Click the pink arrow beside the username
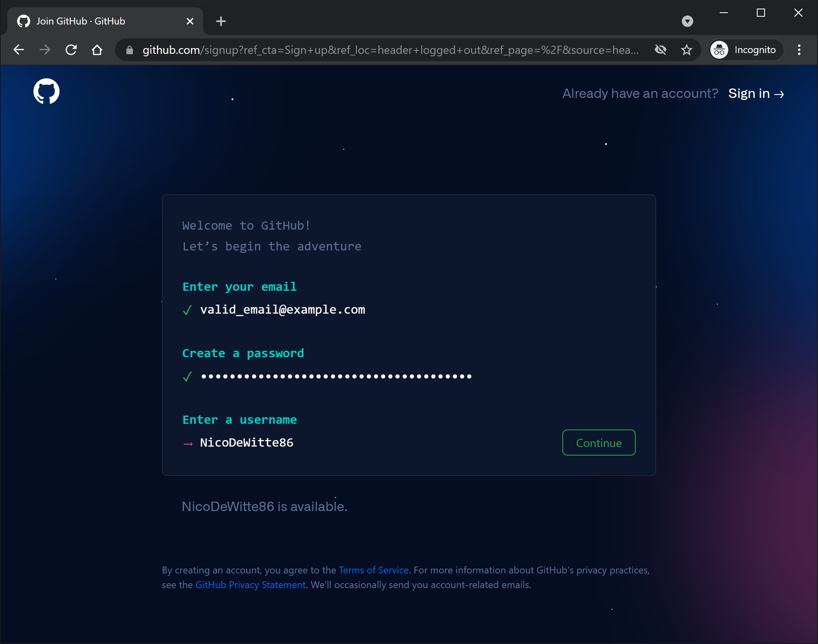Viewport: 818px width, 644px height. coord(188,444)
